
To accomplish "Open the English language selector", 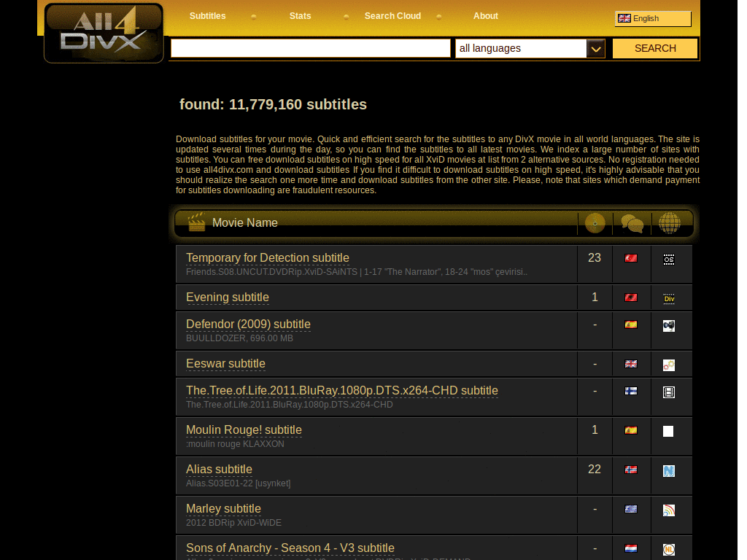I will pyautogui.click(x=653, y=18).
